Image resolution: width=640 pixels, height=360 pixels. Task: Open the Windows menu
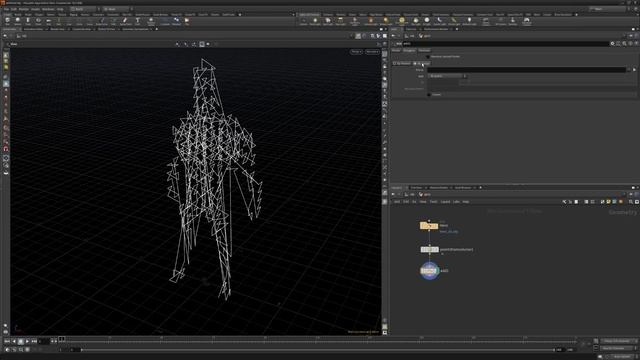48,9
